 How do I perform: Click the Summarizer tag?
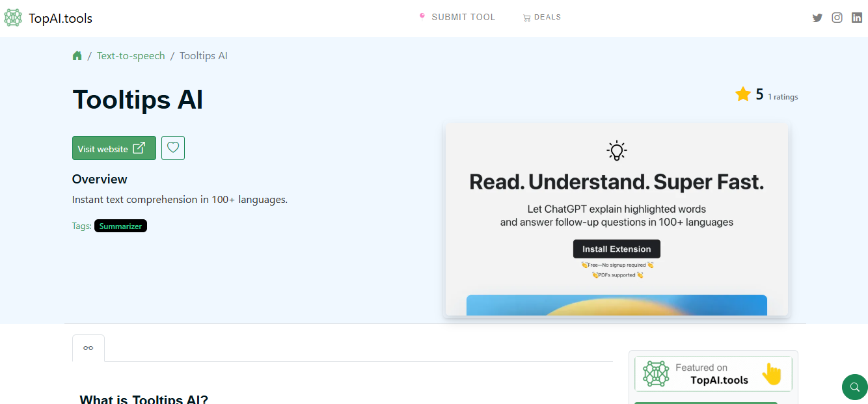[120, 226]
